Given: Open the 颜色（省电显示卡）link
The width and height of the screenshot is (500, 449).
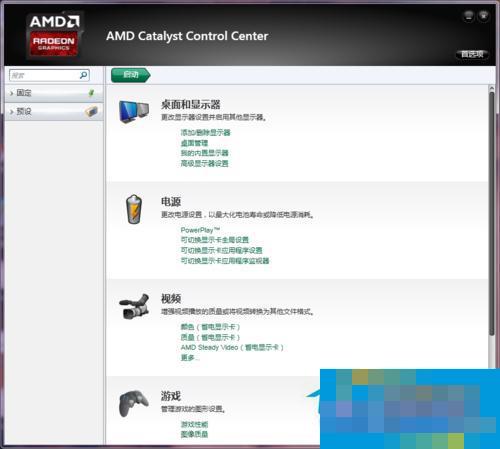Looking at the screenshot, I should click(210, 327).
